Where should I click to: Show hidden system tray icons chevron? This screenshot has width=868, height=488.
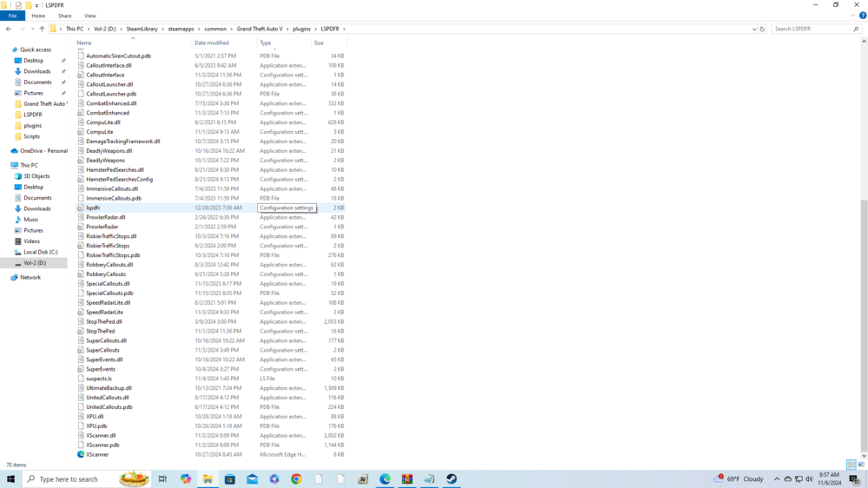[777, 479]
